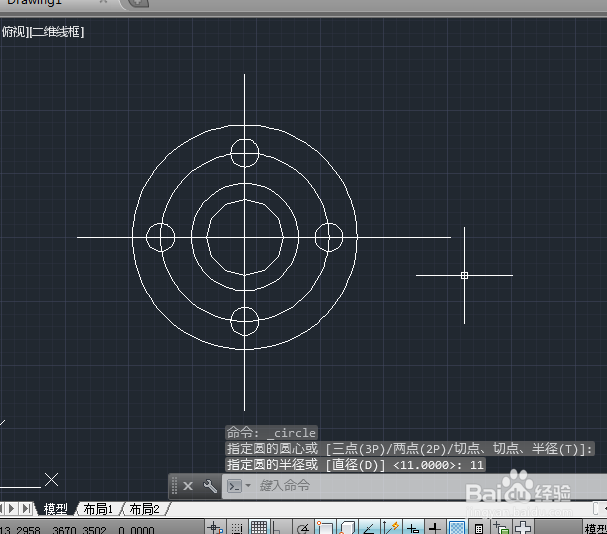This screenshot has height=534, width=607.
Task: Click history line 指定圆的圆心或 [三点(3P)/两点(2P)...]
Action: click(x=410, y=448)
